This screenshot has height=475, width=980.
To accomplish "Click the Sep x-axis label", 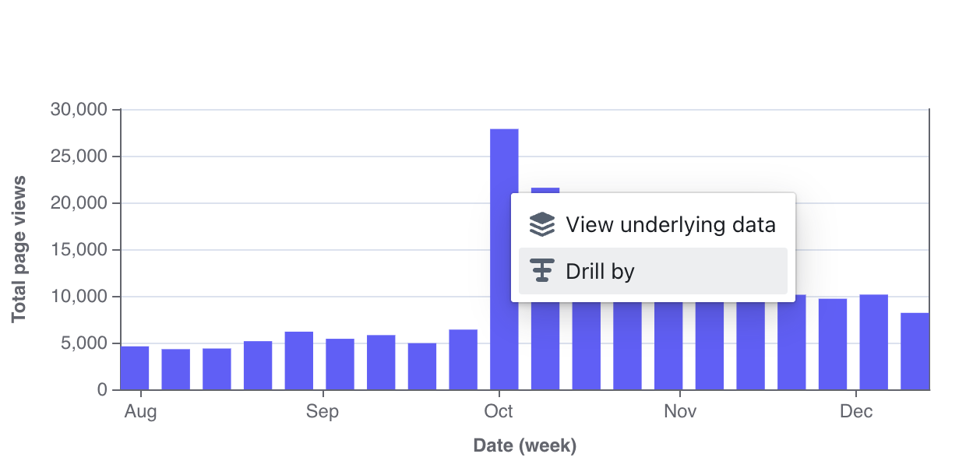I will pos(323,411).
